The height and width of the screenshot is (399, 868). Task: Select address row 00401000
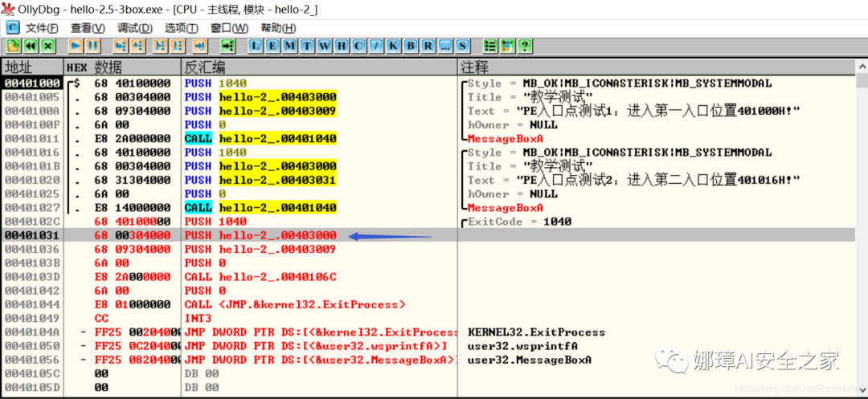tap(33, 83)
